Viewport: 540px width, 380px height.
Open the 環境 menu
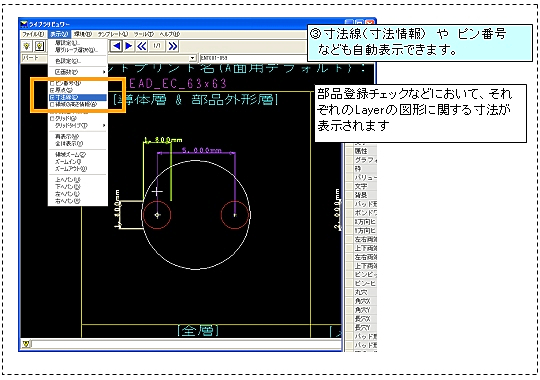pos(83,34)
